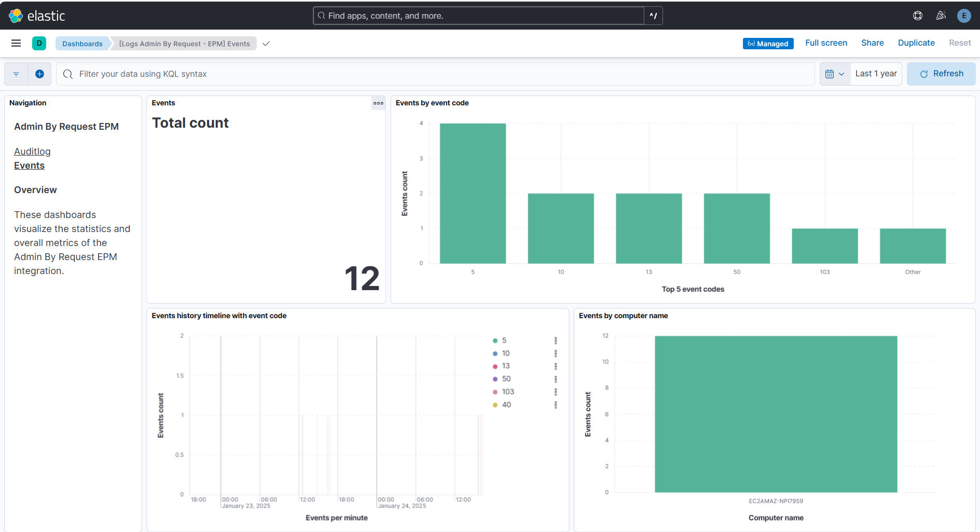Image resolution: width=980 pixels, height=532 pixels.
Task: Select the Auditlog navigation link
Action: (32, 151)
